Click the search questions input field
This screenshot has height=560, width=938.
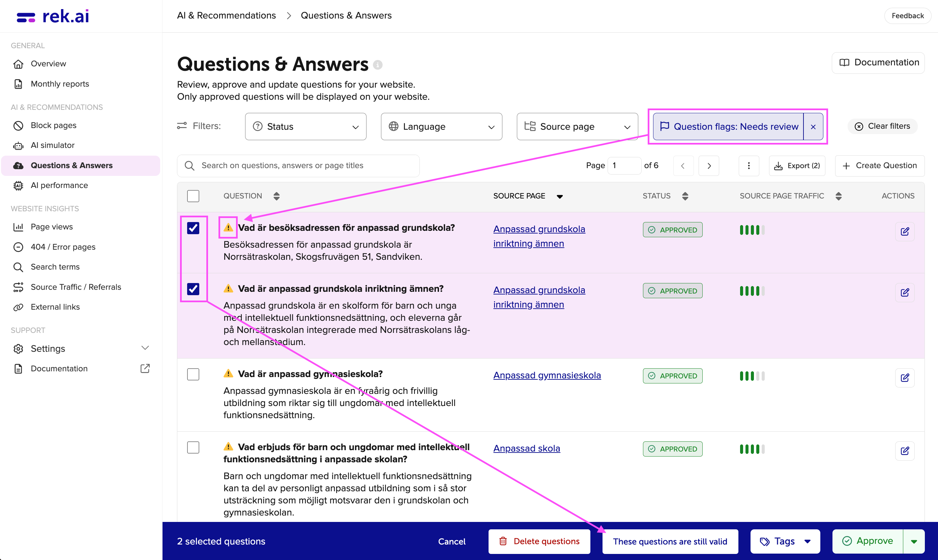(298, 165)
